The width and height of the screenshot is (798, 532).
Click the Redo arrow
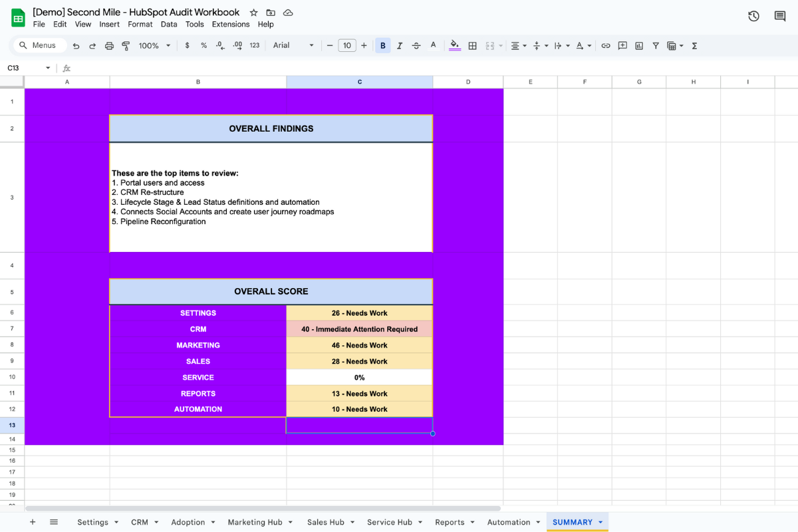point(92,46)
